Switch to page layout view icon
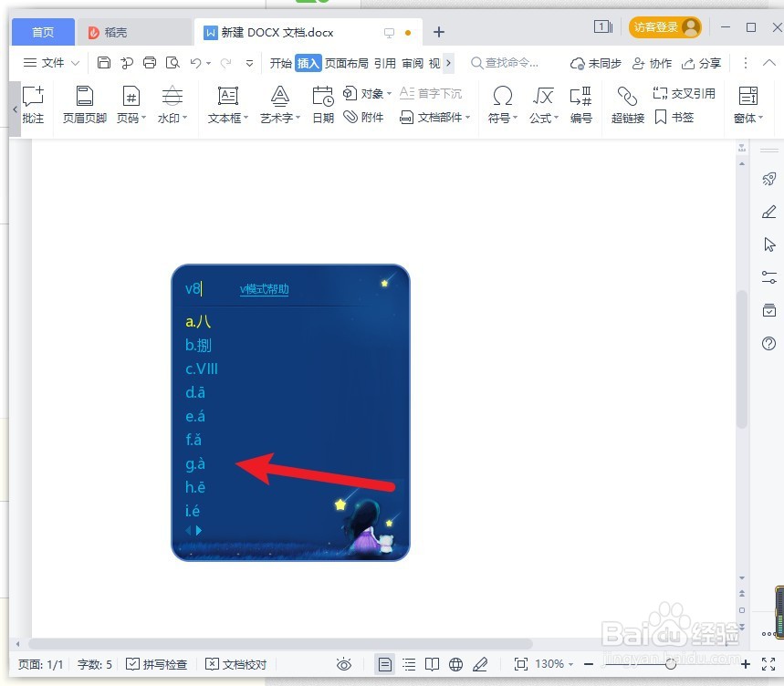This screenshot has height=686, width=784. 384,664
